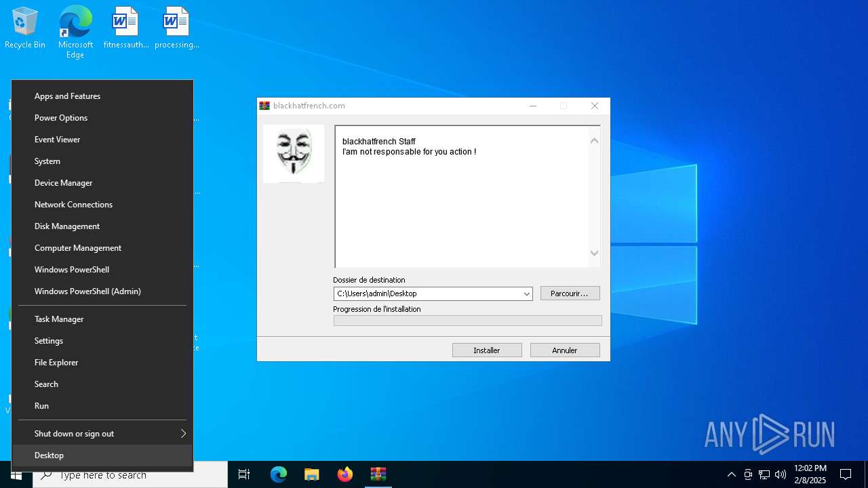
Task: Open Event Viewer from the menu
Action: coord(102,140)
